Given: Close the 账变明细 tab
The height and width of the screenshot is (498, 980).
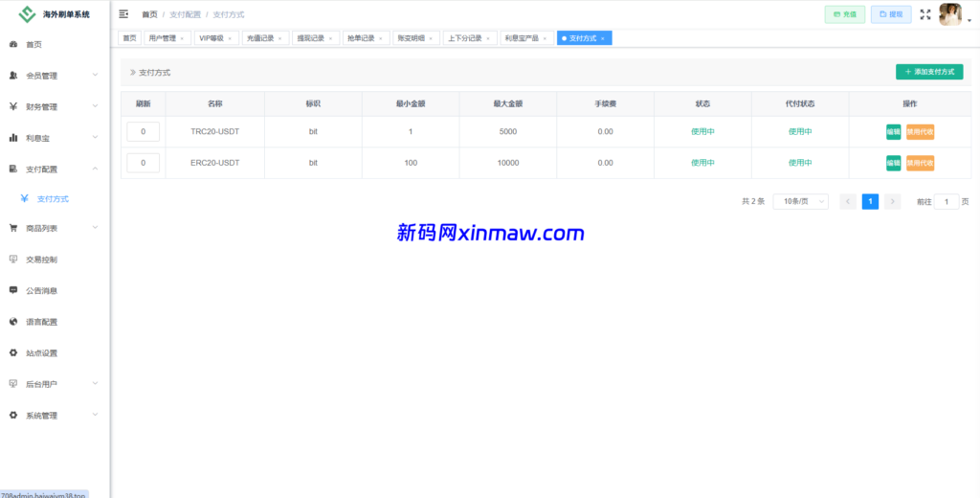Looking at the screenshot, I should point(430,39).
